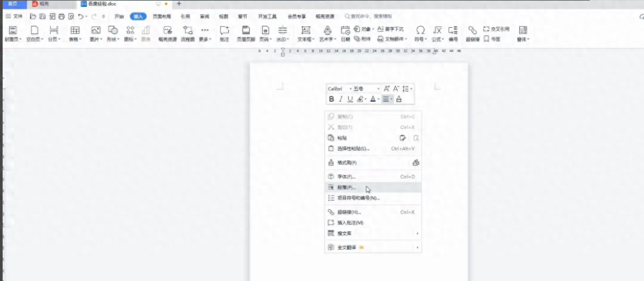Switch to the 页面布局 ribbon tab
This screenshot has height=281, width=644.
pyautogui.click(x=162, y=16)
